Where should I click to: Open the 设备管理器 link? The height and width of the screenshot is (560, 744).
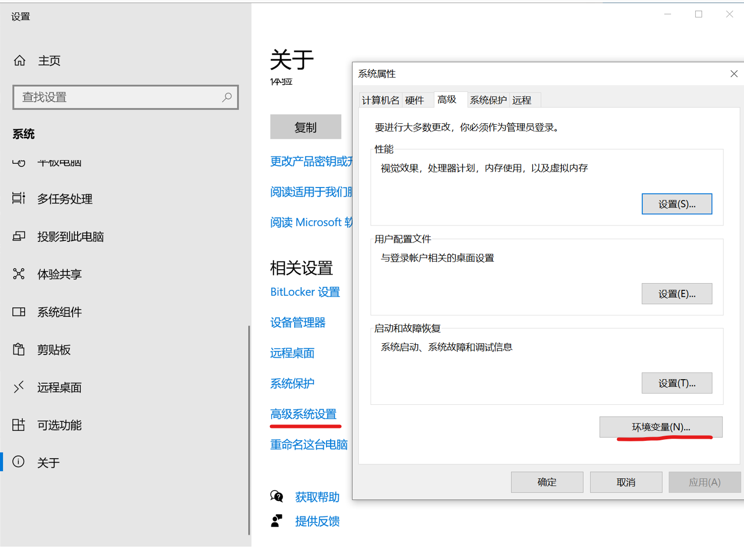(x=298, y=322)
